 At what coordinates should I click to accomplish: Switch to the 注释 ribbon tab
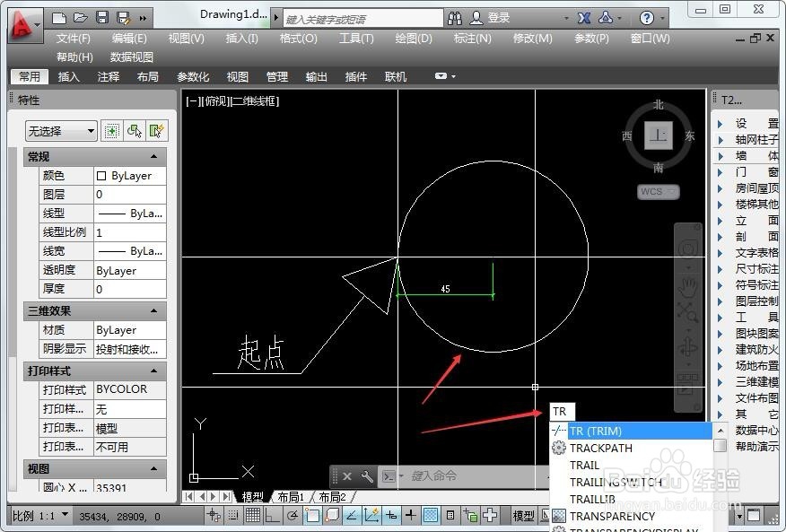coord(109,77)
